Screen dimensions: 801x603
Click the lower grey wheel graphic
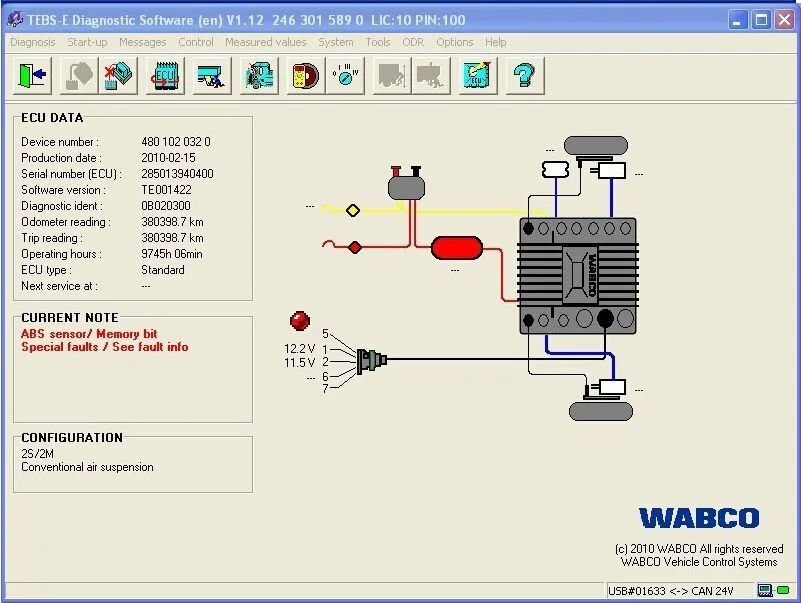[601, 411]
